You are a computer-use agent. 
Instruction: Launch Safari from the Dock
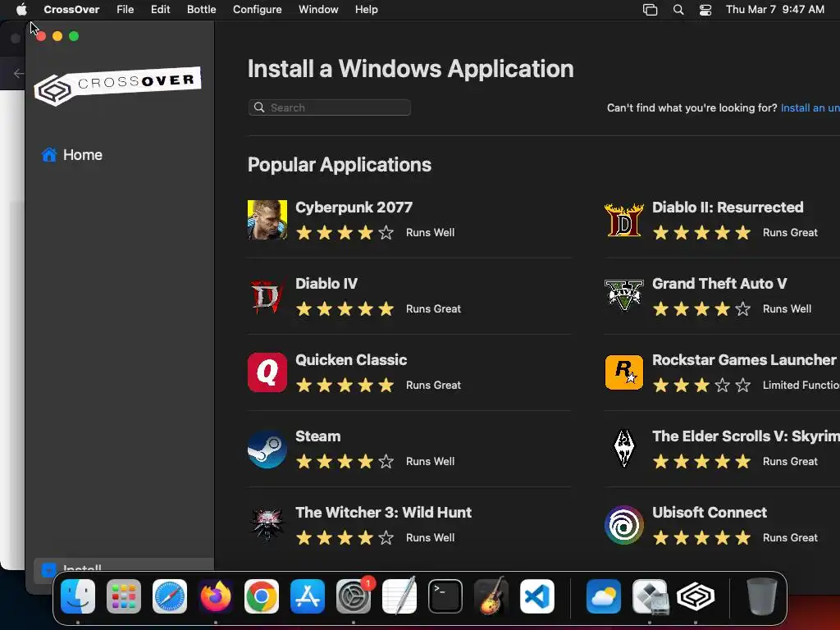[170, 596]
